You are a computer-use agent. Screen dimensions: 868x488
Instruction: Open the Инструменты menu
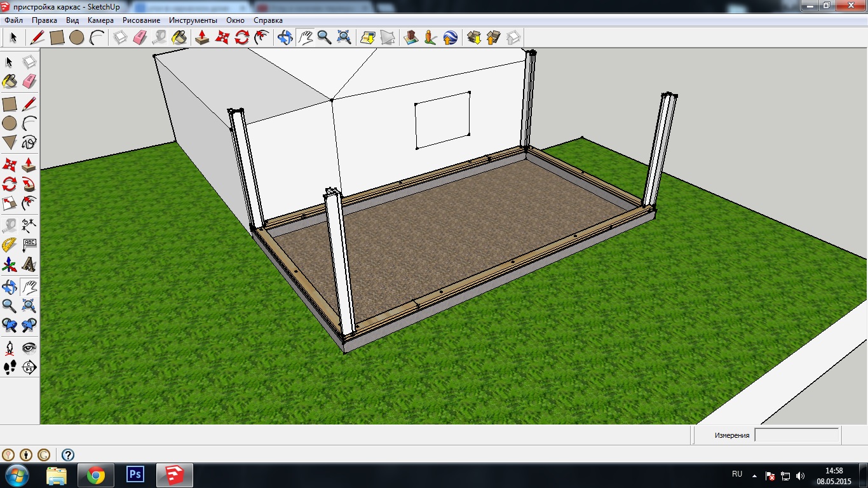click(193, 20)
